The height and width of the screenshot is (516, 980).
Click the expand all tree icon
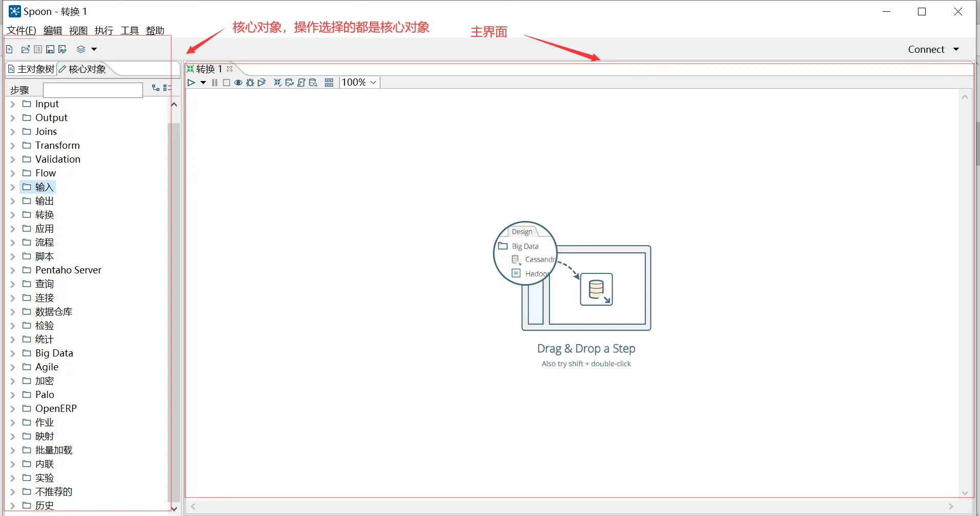point(156,88)
